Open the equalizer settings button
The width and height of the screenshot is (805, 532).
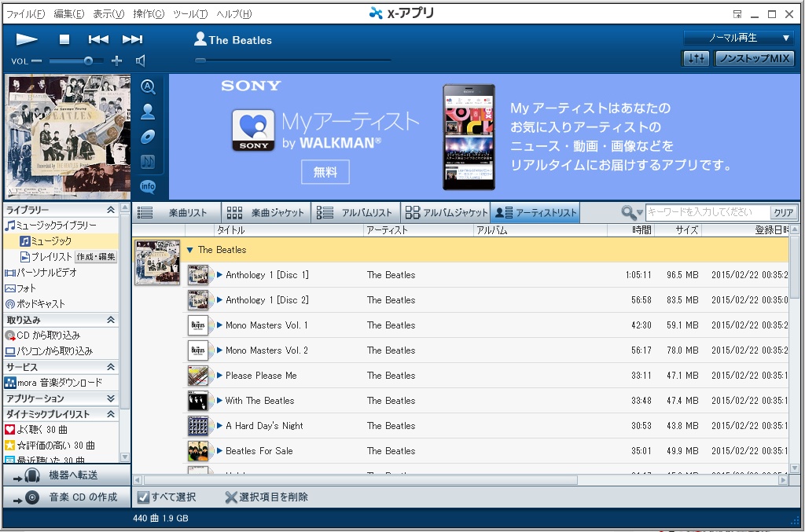click(697, 58)
